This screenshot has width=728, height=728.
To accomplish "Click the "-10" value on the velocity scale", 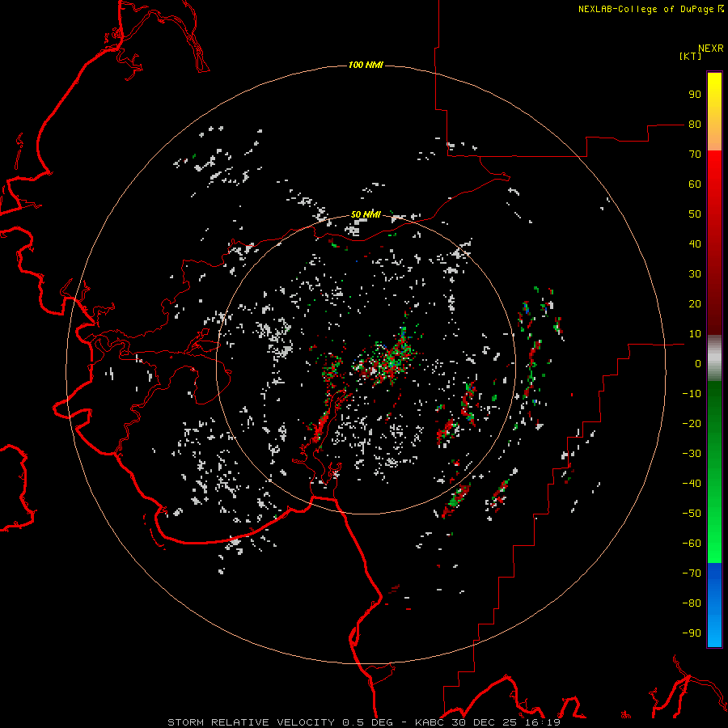I will pyautogui.click(x=692, y=394).
